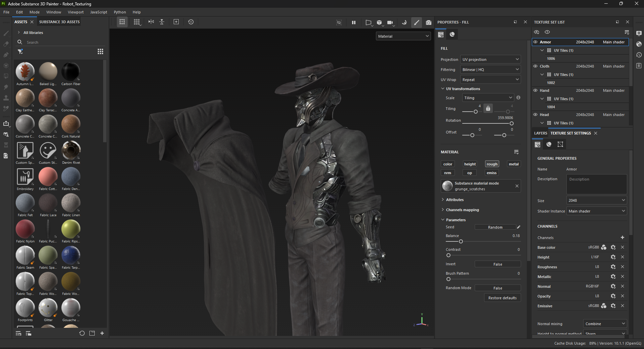Open the Viewport menu
Screen dimensions: 644x349
click(76, 12)
